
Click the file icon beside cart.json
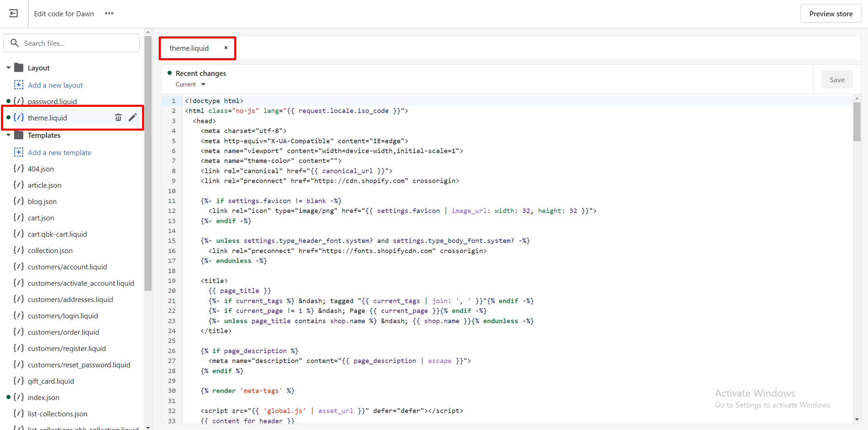pyautogui.click(x=19, y=217)
